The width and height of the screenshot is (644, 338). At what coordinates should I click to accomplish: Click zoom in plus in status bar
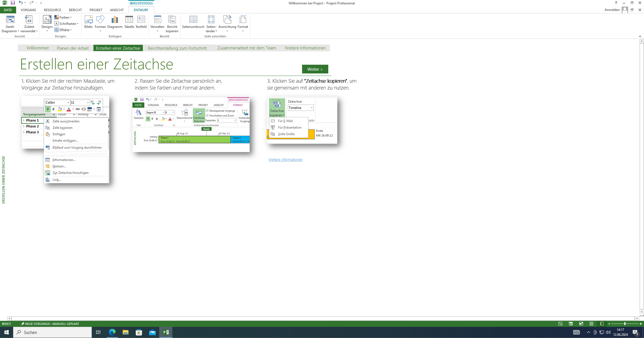pyautogui.click(x=640, y=324)
